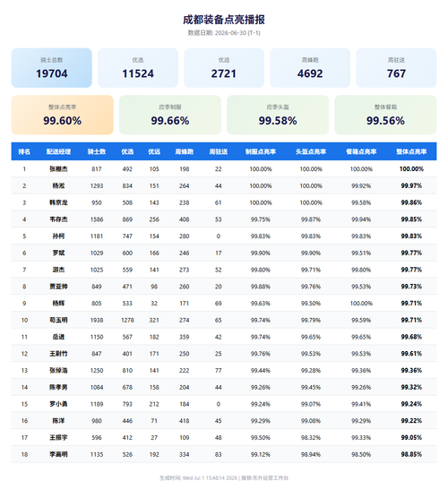Click the value 83 in rank 18

pos(219,454)
